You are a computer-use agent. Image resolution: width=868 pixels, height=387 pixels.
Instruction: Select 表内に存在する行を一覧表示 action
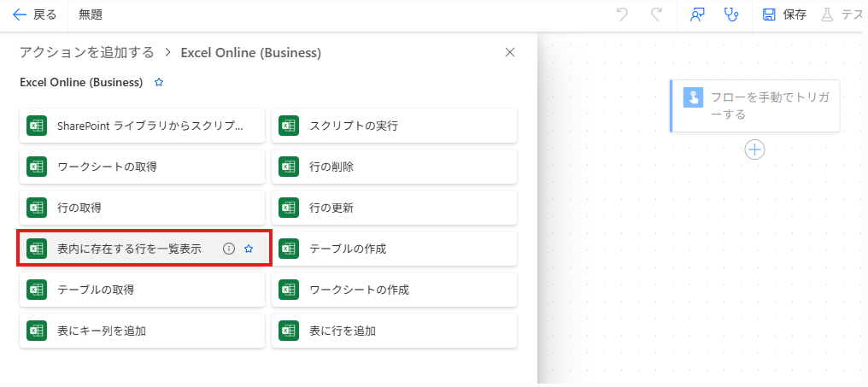143,249
